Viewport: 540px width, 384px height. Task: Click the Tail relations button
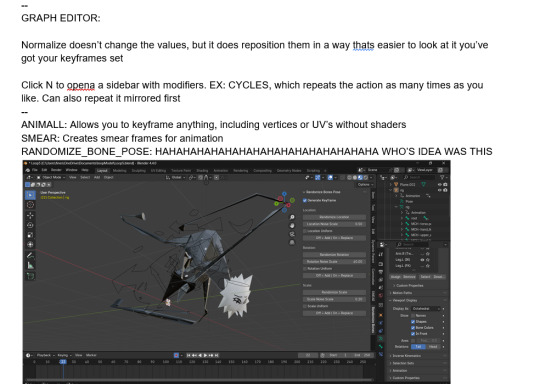click(x=418, y=346)
